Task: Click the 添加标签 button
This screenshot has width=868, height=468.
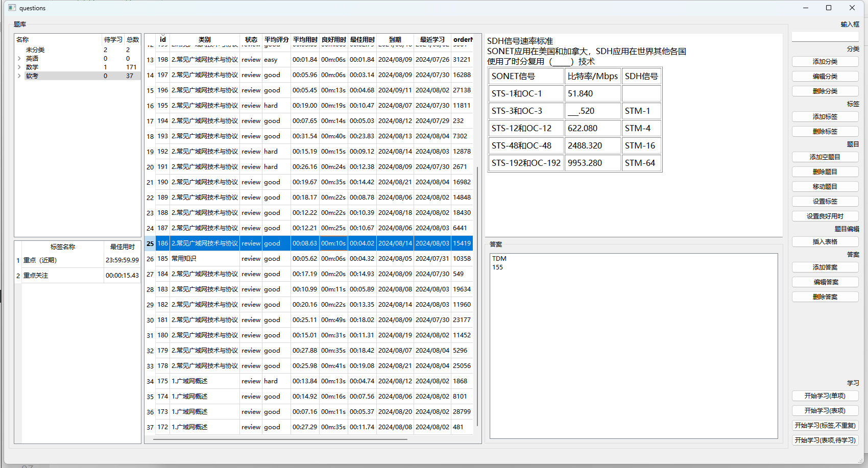Action: [825, 117]
